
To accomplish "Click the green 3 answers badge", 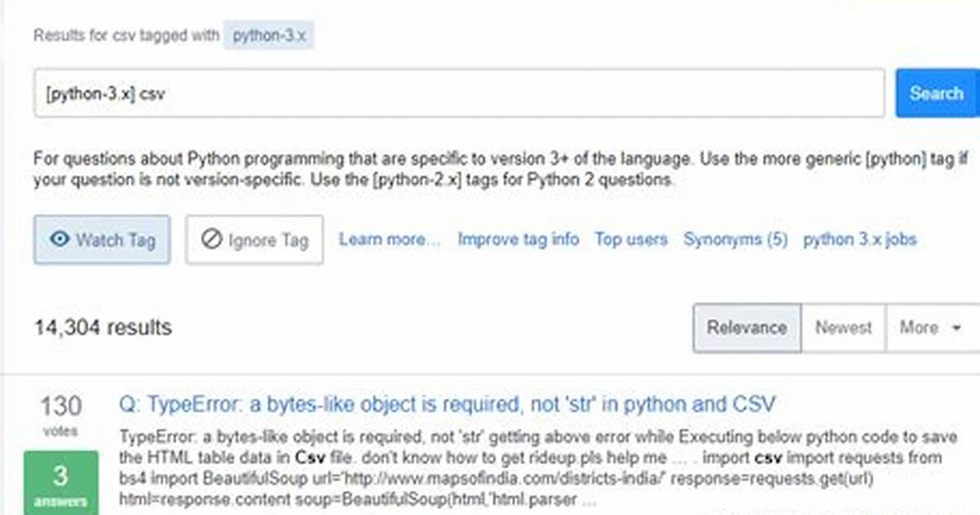I will point(61,483).
